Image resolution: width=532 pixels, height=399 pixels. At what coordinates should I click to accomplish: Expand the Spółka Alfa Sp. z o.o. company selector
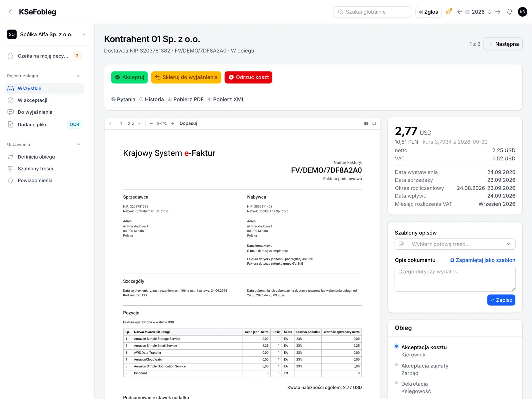pos(47,35)
